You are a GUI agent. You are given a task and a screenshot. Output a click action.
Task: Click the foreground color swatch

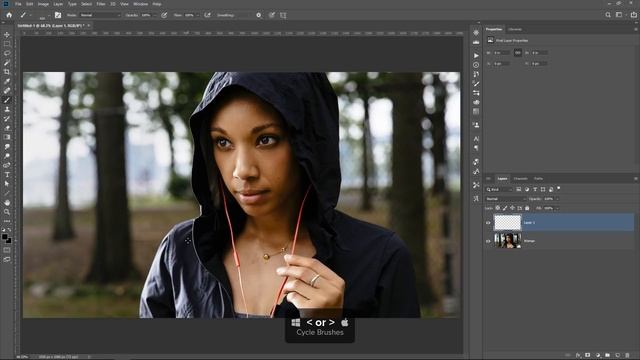tap(5, 237)
